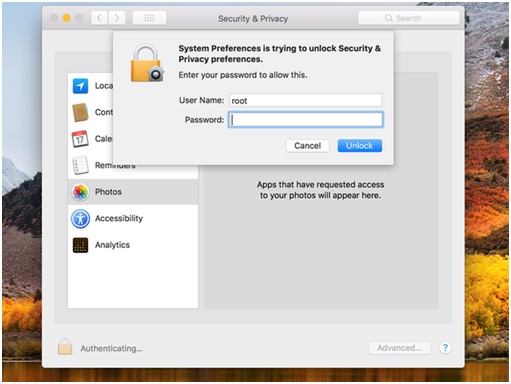
Task: Click the Contacts book icon
Action: (x=80, y=112)
